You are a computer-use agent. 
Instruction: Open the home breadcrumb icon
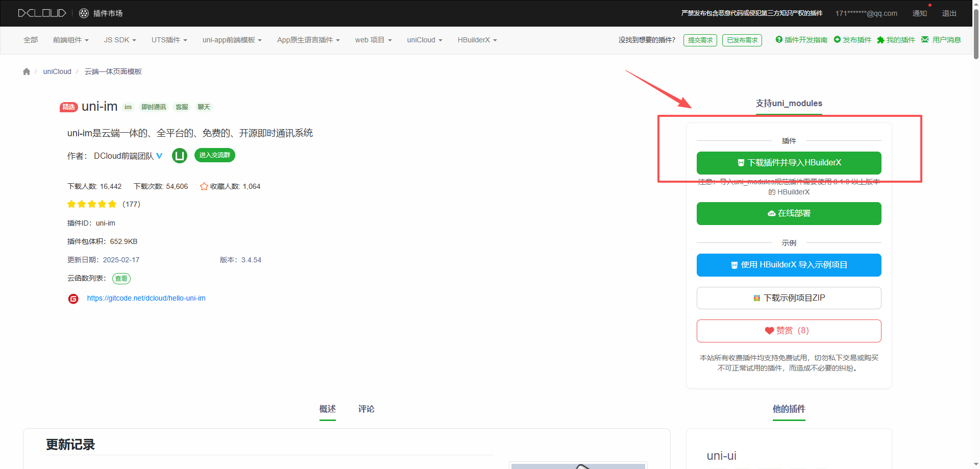[27, 71]
